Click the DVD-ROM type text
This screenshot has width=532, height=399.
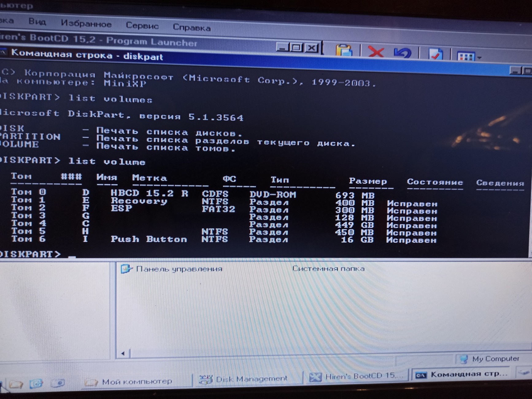(x=273, y=195)
